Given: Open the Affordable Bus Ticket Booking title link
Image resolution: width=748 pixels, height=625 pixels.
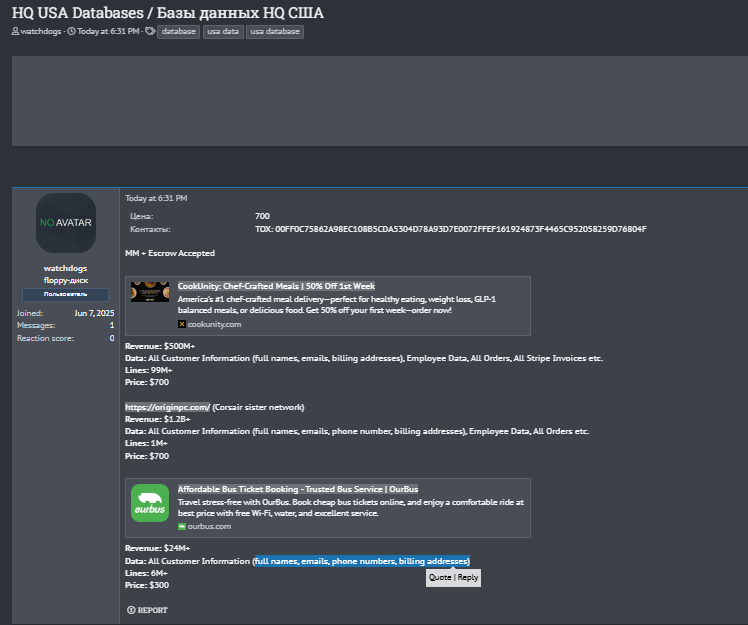Looking at the screenshot, I should point(298,489).
